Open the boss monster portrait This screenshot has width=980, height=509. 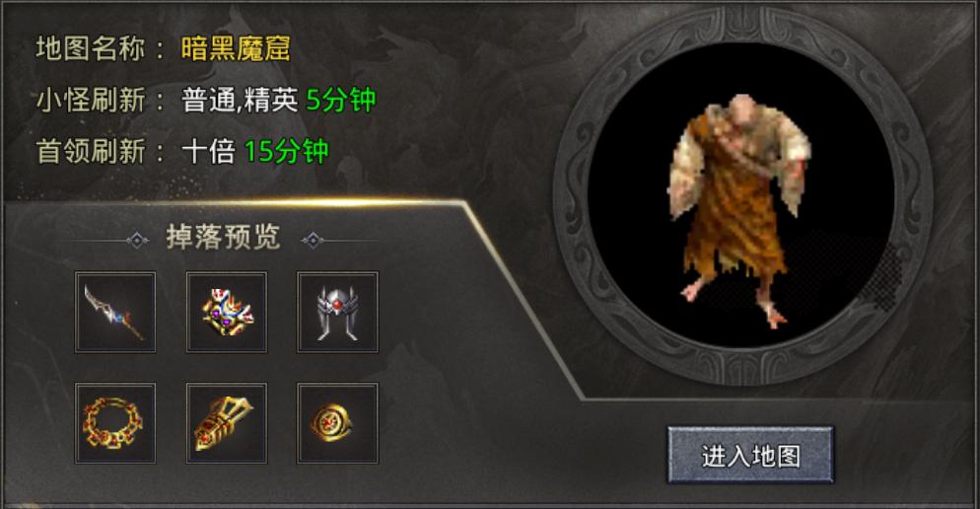click(740, 210)
